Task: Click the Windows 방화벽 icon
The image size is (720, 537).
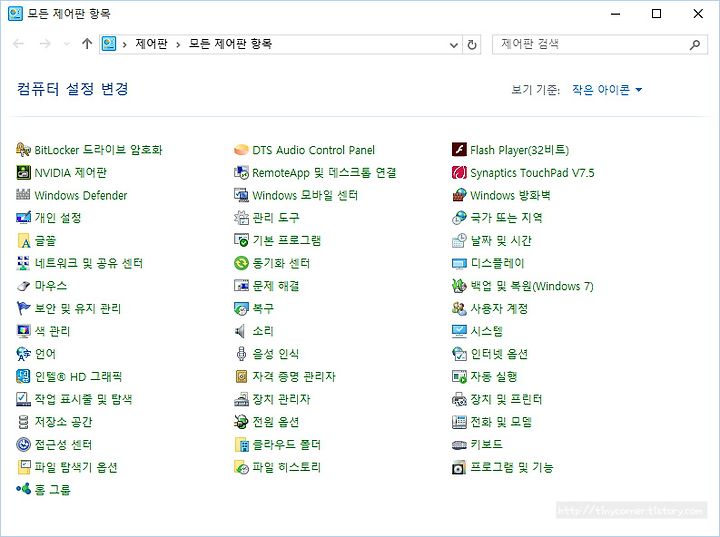Action: pos(459,195)
